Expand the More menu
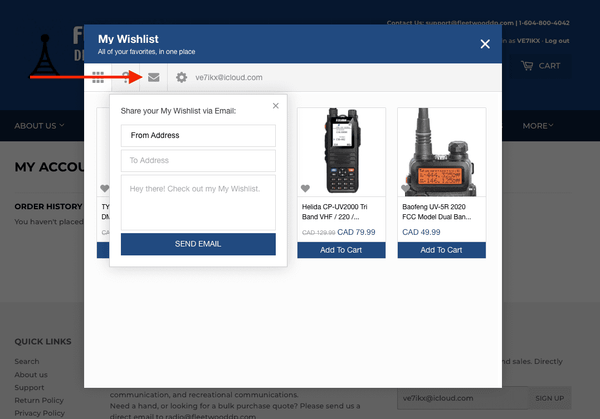 click(538, 126)
